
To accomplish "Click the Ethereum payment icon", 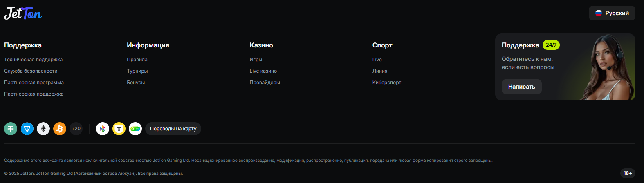I will [x=43, y=129].
